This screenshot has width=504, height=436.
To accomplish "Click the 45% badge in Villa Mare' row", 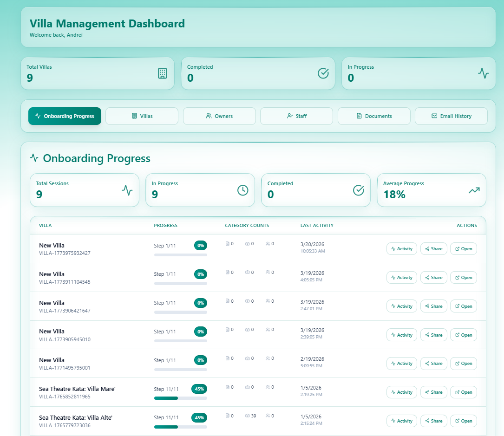I will 199,389.
